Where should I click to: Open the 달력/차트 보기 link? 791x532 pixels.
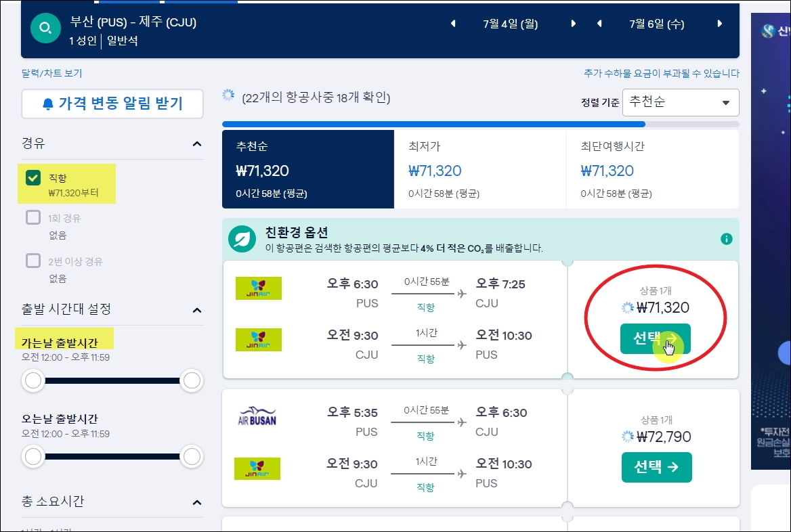tap(51, 73)
